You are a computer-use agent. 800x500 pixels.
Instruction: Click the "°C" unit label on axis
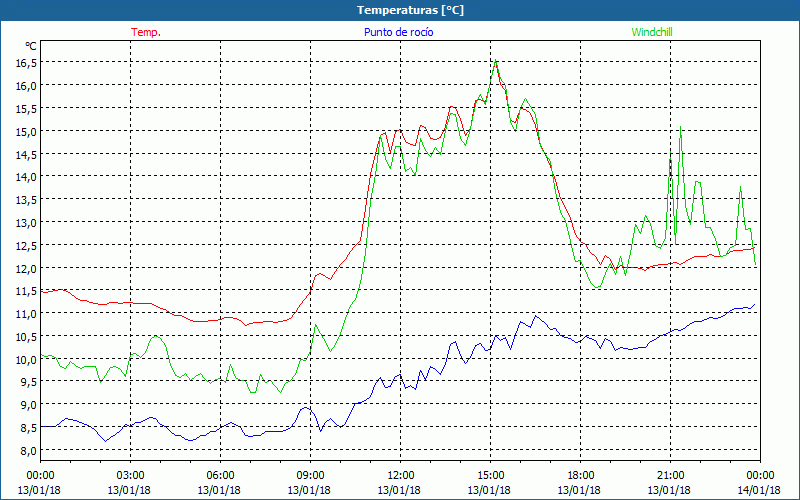click(x=31, y=46)
